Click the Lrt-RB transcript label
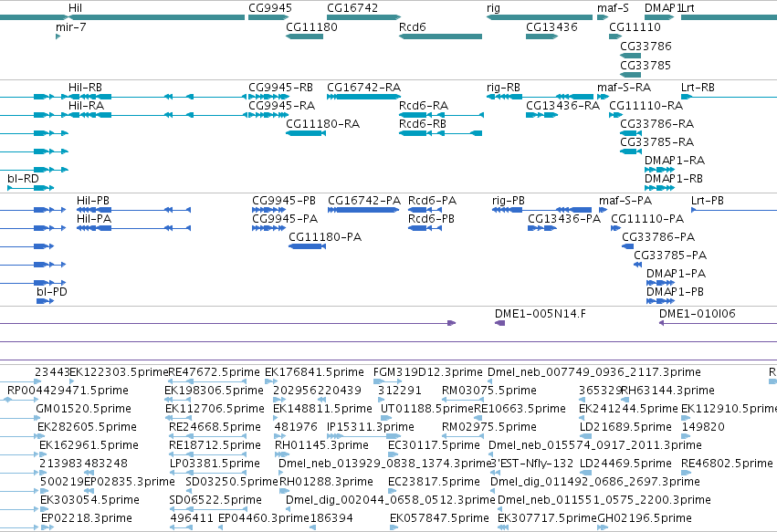Screen dimensions: 777x532 [x=698, y=88]
